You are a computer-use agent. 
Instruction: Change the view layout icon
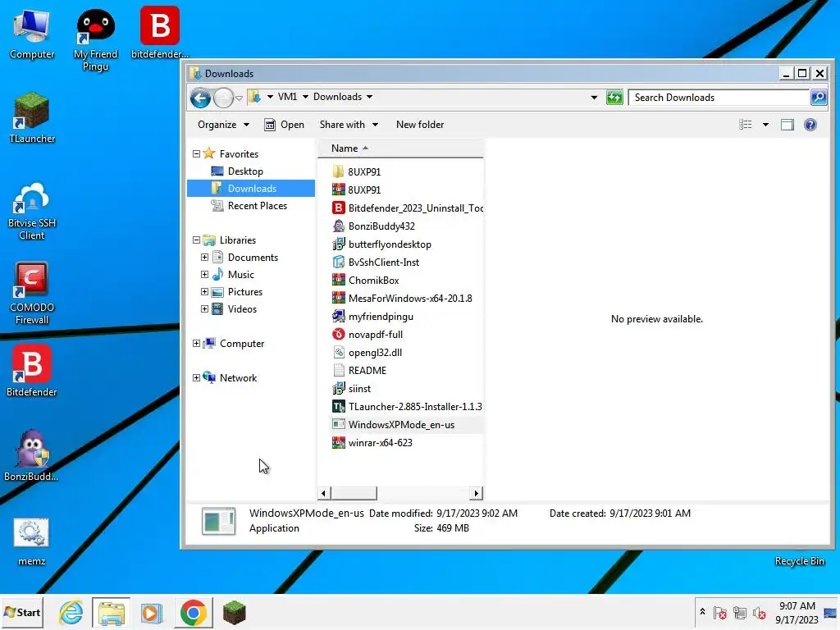(745, 125)
